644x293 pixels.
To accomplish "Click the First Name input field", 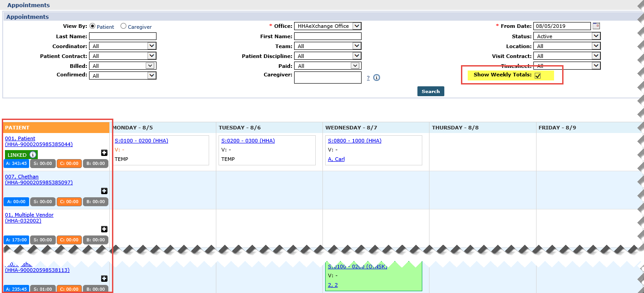I will tap(328, 36).
